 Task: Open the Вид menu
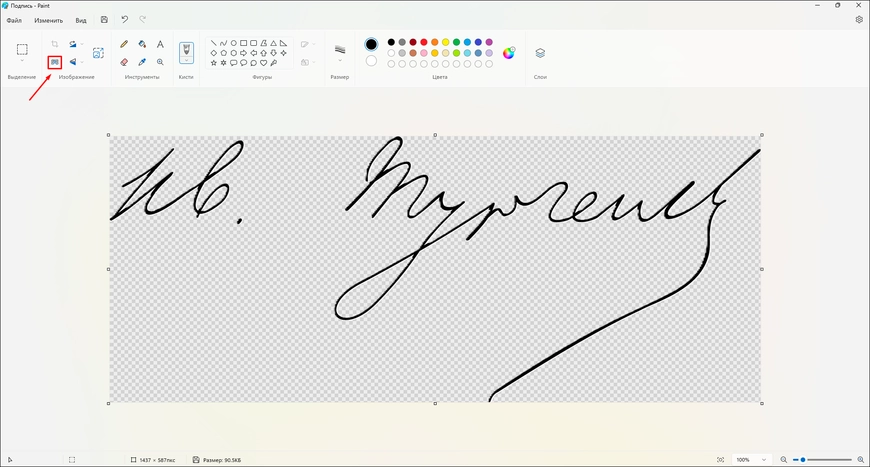(x=81, y=20)
